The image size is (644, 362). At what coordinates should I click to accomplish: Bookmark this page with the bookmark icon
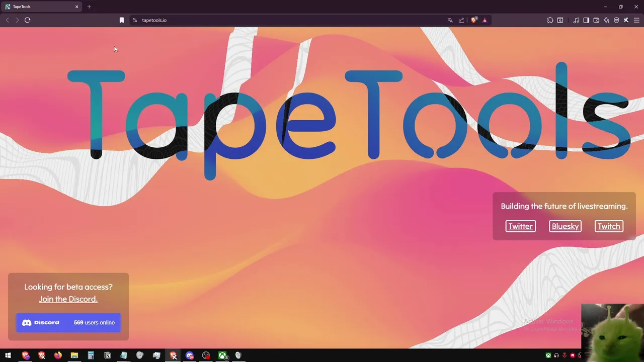point(121,20)
